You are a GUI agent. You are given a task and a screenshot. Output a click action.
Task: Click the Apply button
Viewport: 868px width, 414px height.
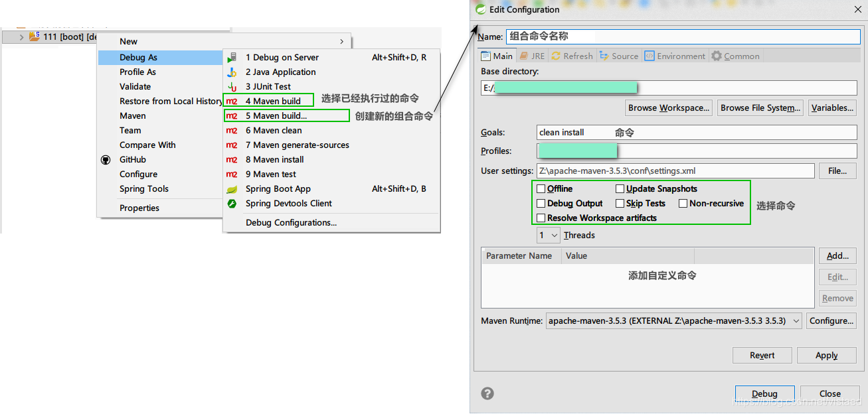[x=827, y=356]
